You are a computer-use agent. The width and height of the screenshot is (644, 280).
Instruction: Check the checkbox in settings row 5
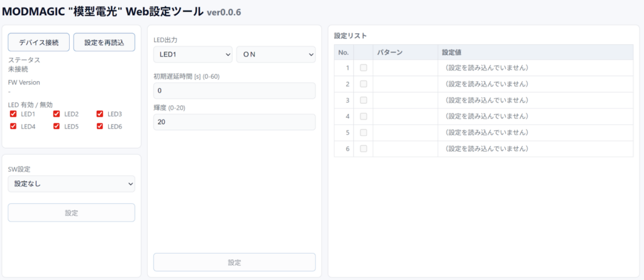tap(363, 133)
